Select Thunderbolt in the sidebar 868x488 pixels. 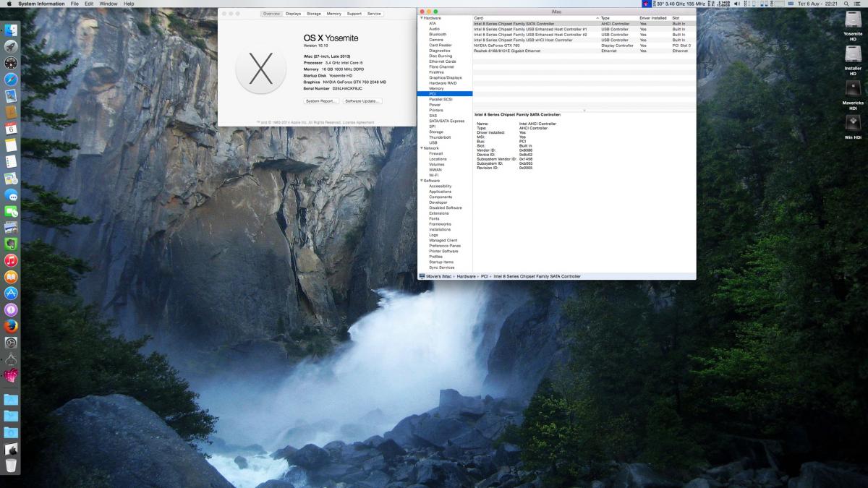439,137
